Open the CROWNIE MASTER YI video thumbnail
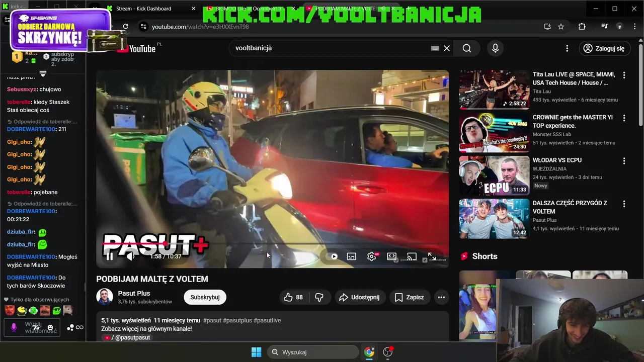The height and width of the screenshot is (362, 644). [x=494, y=132]
